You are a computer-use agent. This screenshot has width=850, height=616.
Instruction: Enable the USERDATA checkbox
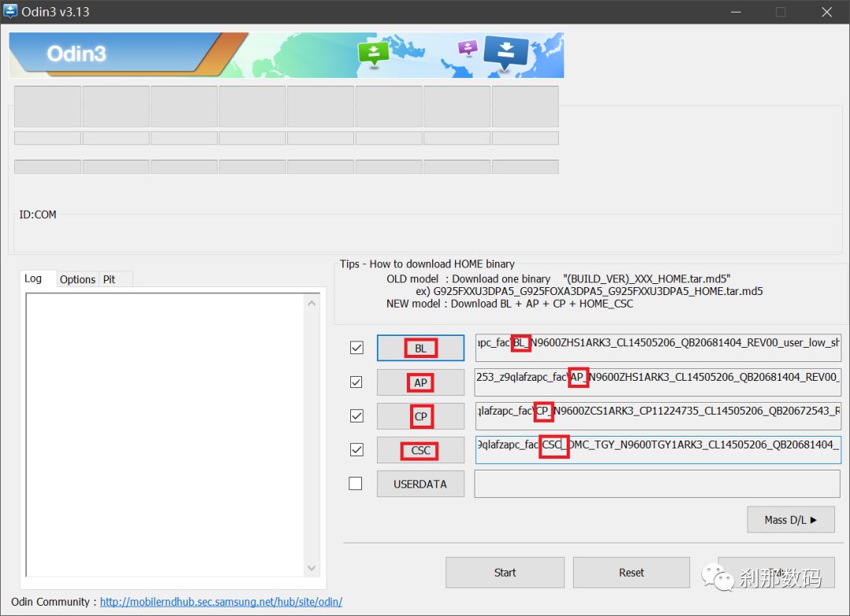click(x=356, y=484)
